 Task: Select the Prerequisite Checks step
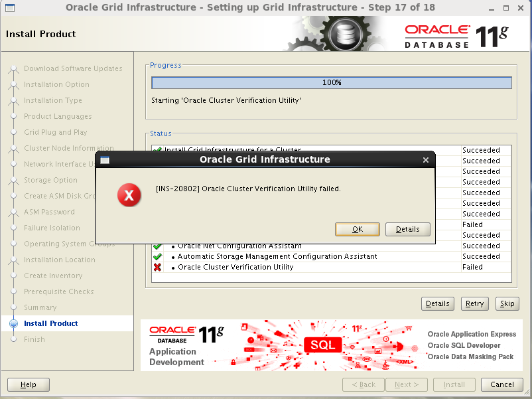(58, 291)
